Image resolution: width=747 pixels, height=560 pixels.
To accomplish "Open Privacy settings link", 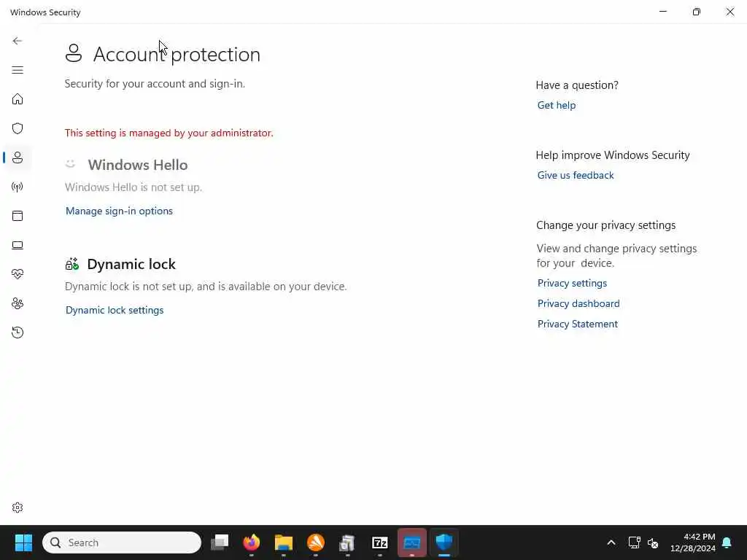I will pyautogui.click(x=572, y=284).
